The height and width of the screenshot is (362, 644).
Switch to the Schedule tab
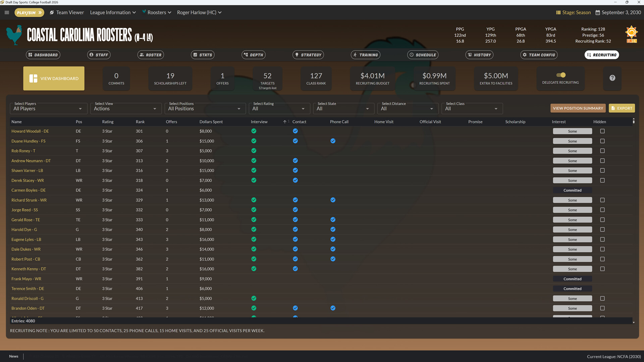tap(423, 55)
